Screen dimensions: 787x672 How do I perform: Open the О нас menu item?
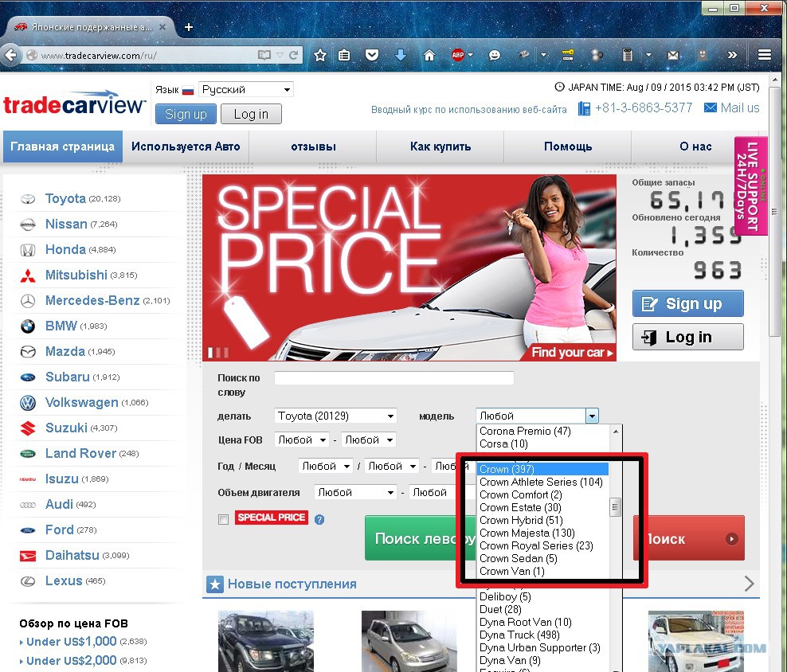pos(695,147)
